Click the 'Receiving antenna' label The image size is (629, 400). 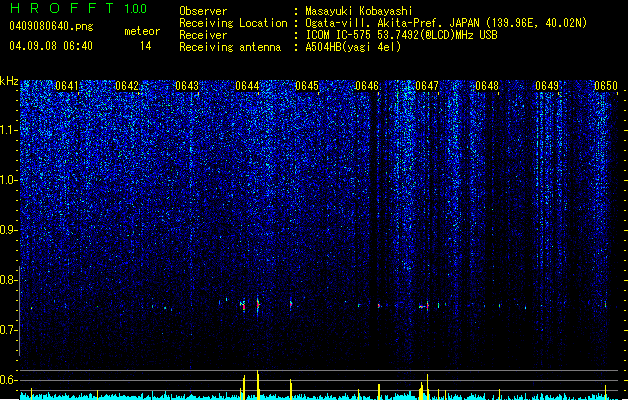[230, 47]
